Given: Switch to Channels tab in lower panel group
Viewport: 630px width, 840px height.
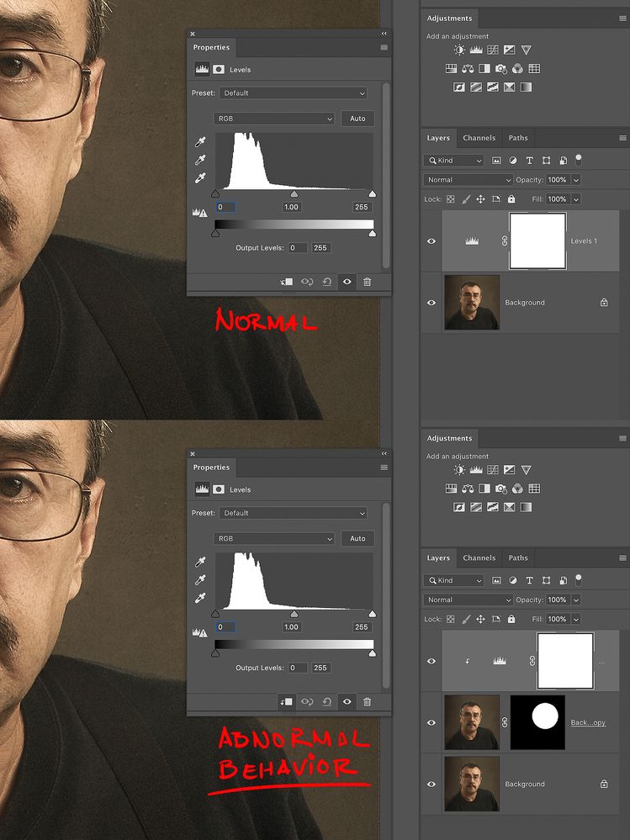Looking at the screenshot, I should (x=479, y=557).
